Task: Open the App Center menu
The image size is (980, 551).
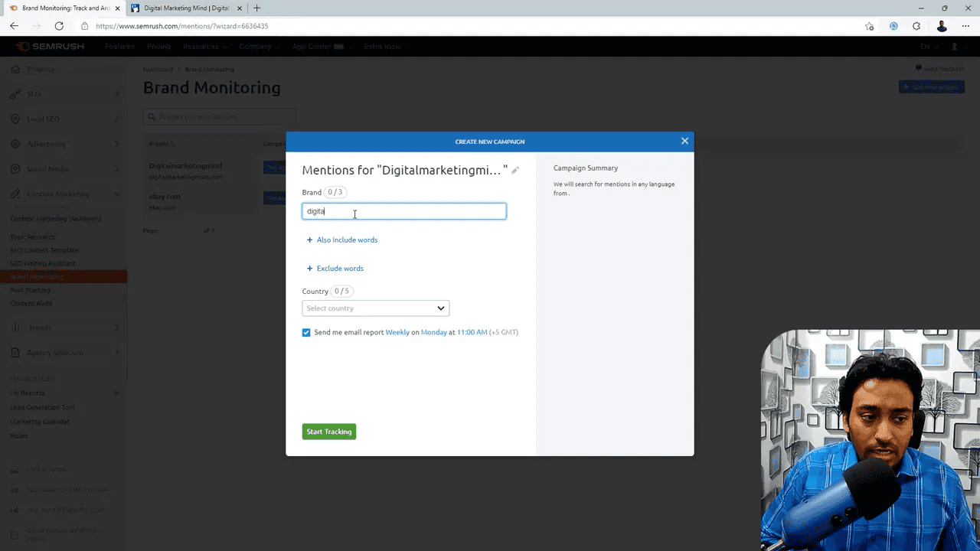Action: [314, 47]
